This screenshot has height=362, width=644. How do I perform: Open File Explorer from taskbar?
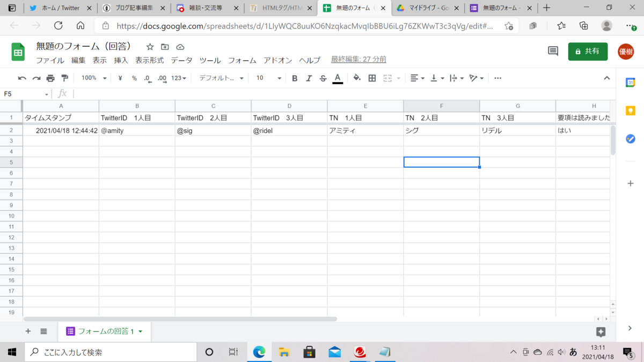pyautogui.click(x=284, y=352)
